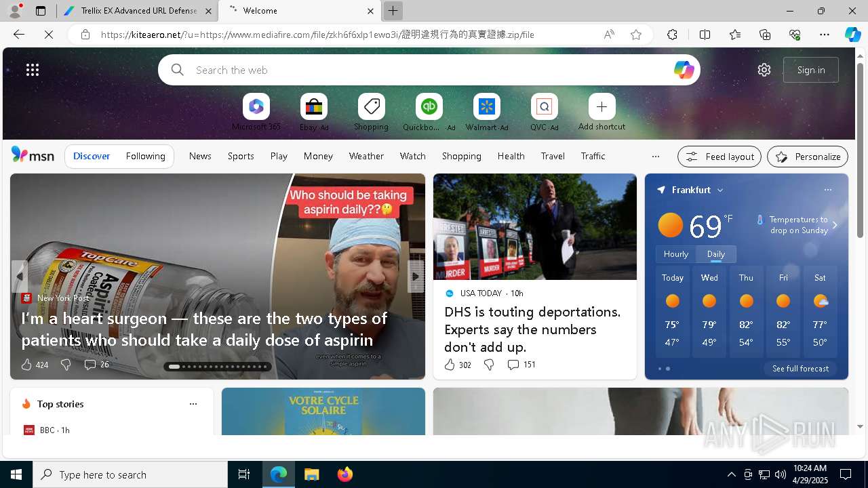Click the Sign in button

click(x=811, y=70)
